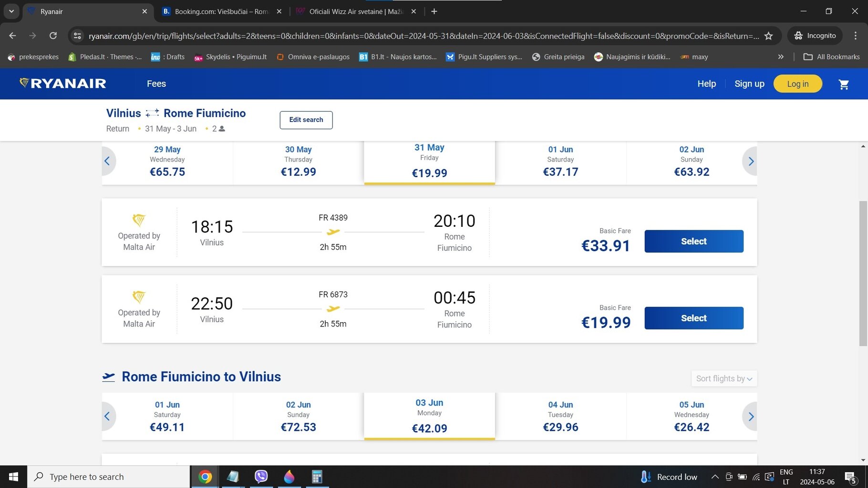Open the Skydelis Piguimu.lt bookmark

230,57
